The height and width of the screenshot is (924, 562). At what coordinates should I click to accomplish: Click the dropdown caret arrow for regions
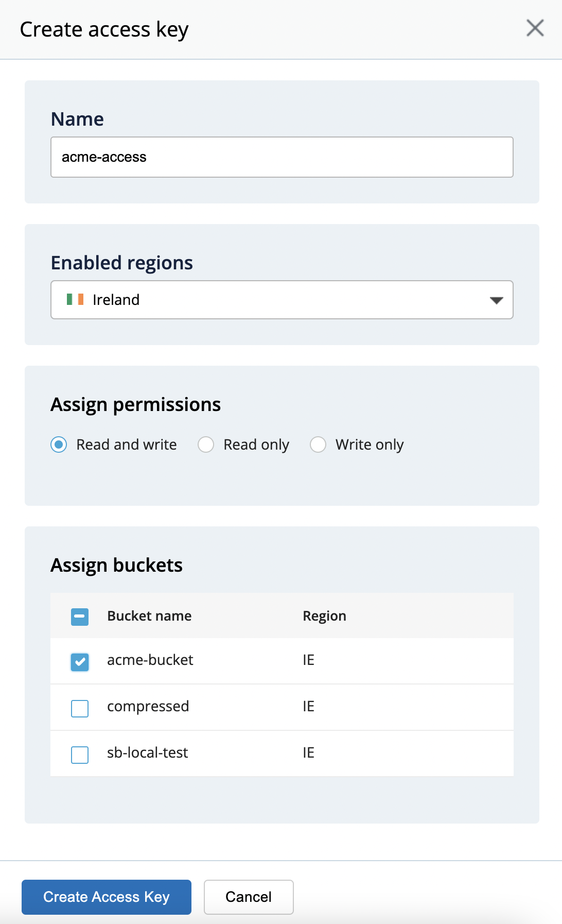(496, 300)
